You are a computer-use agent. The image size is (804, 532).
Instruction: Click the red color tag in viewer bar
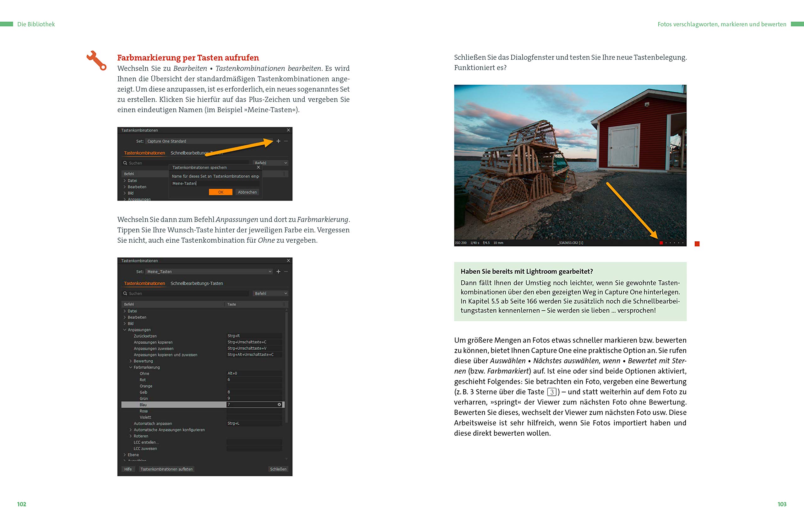tap(661, 243)
